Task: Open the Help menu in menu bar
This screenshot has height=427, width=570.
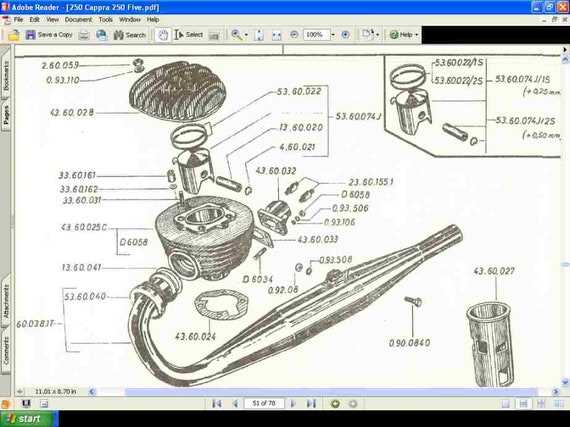Action: pyautogui.click(x=153, y=20)
